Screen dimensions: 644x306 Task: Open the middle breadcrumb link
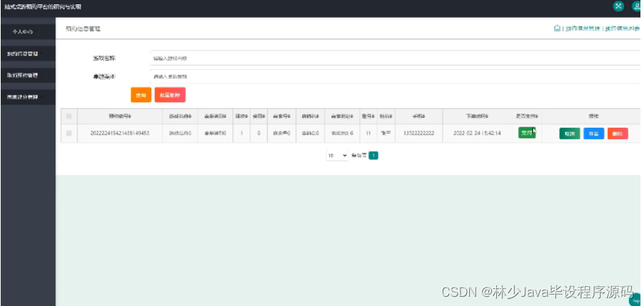tap(582, 28)
